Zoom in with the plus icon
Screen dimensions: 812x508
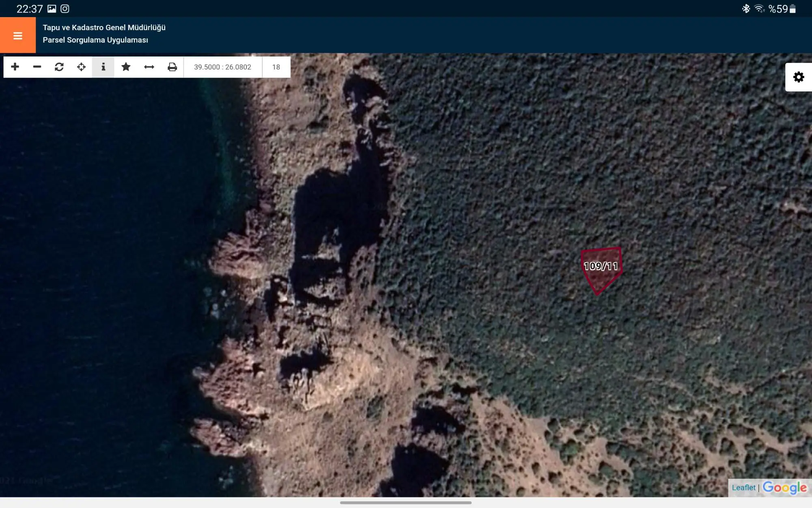15,67
